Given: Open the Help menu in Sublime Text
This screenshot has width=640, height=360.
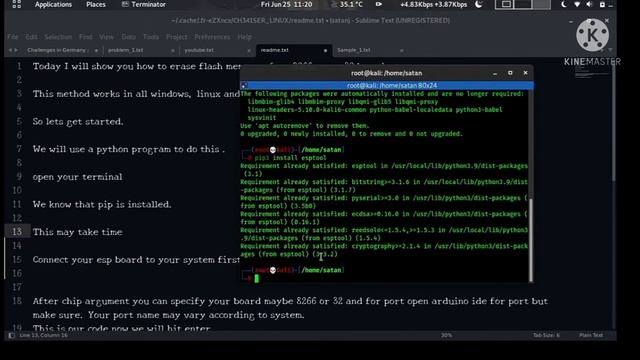Looking at the screenshot, I should pos(244,37).
